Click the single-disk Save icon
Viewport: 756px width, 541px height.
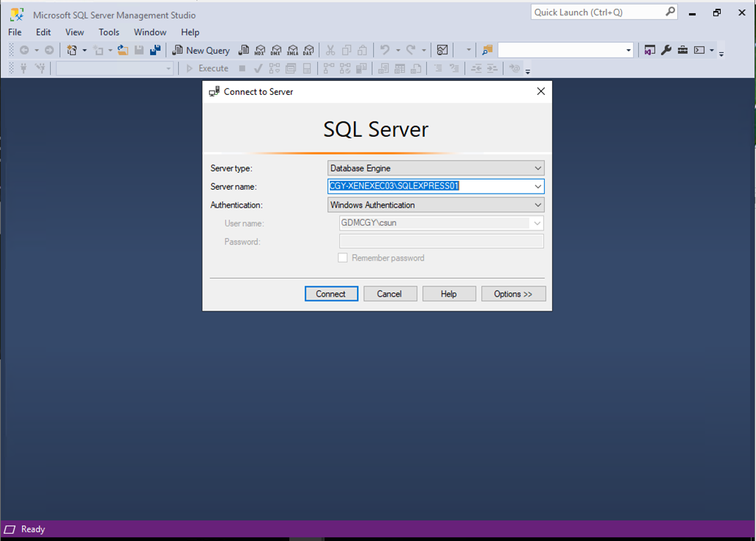tap(139, 50)
